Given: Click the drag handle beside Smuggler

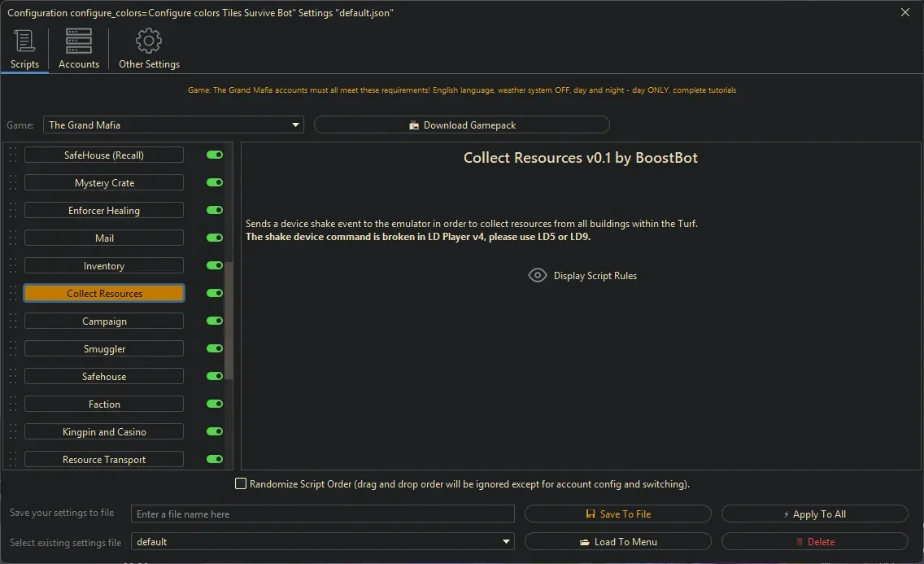Looking at the screenshot, I should tap(13, 349).
